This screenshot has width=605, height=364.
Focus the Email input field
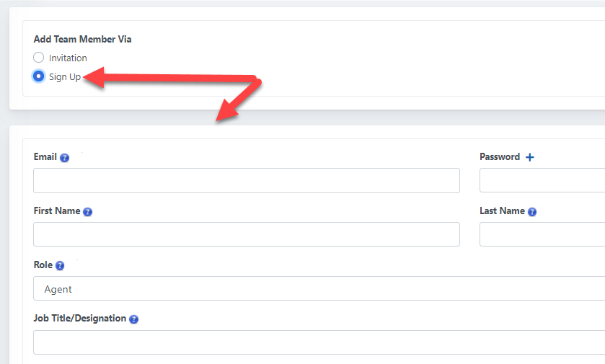coord(247,181)
